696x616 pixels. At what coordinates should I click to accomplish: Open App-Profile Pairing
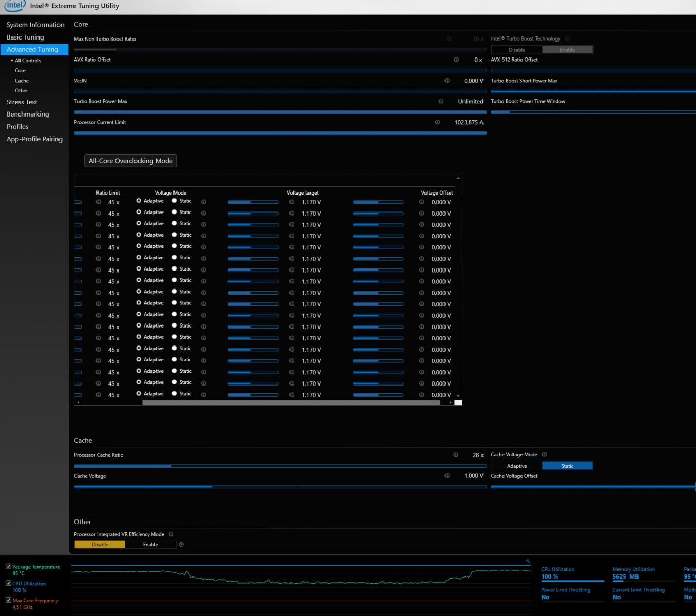34,139
